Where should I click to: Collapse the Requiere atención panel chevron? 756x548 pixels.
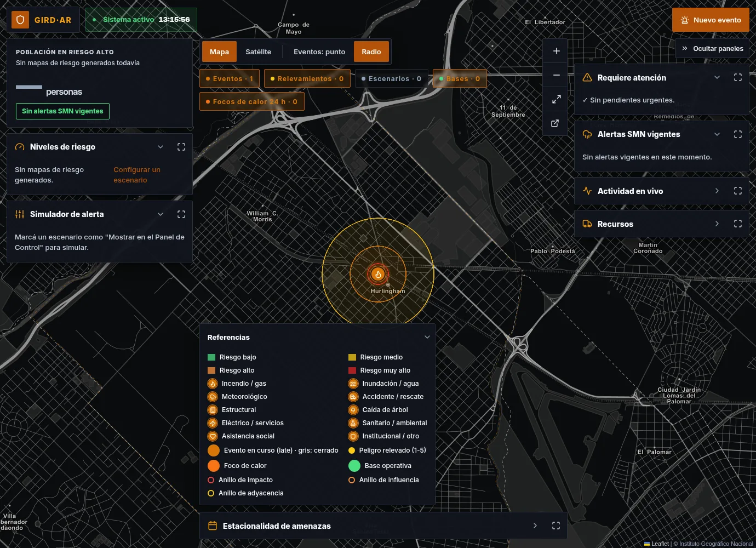tap(717, 78)
